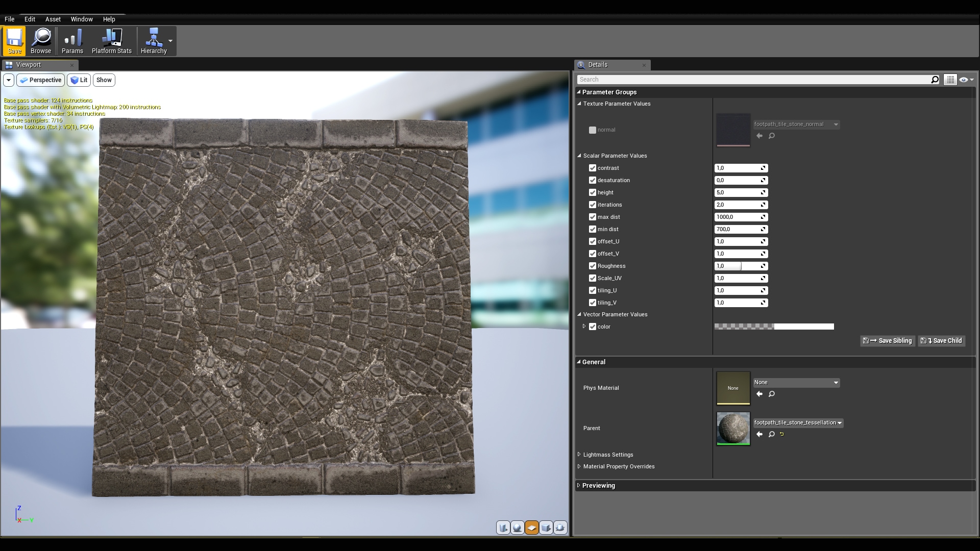Screen dimensions: 980x551
Task: Click the color vector swatch bar
Action: click(x=774, y=327)
